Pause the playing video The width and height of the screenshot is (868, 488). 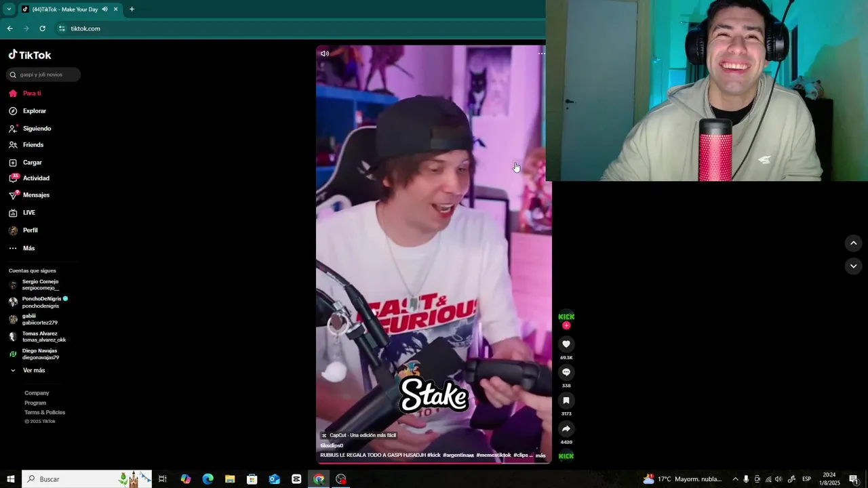[433, 254]
